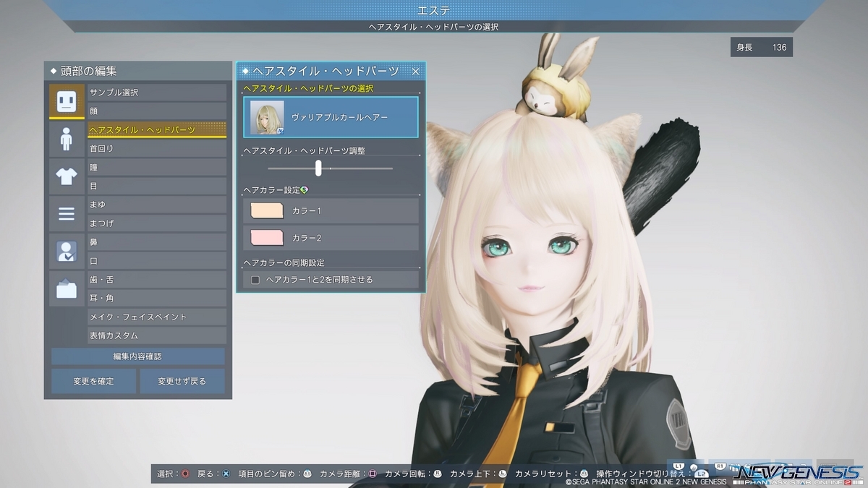Open 表情カスタム menu item

click(157, 336)
